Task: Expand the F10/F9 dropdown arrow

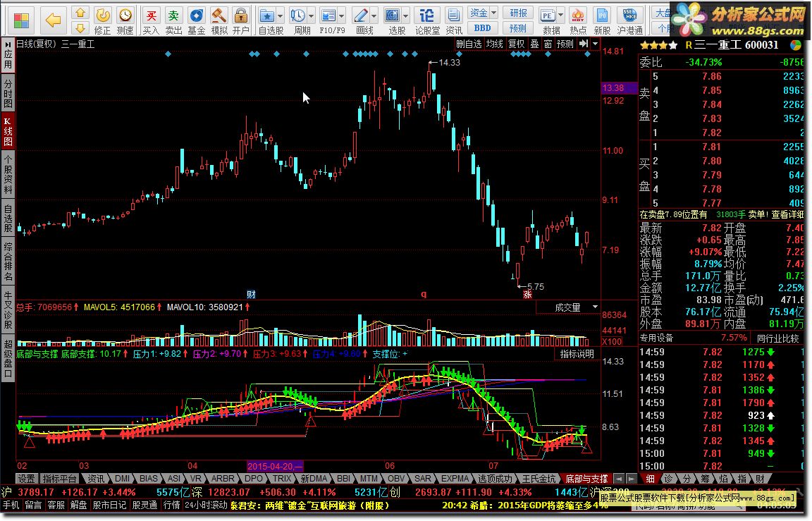Action: tap(341, 16)
